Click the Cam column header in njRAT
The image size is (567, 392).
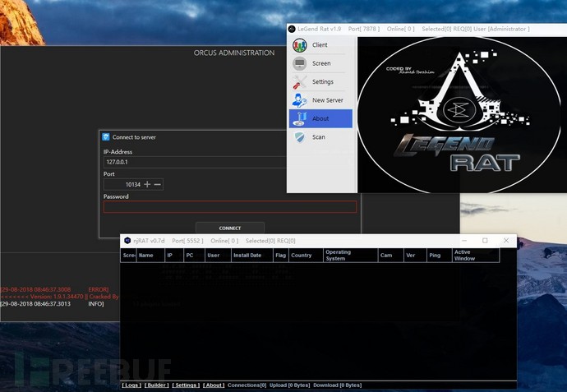(x=391, y=256)
